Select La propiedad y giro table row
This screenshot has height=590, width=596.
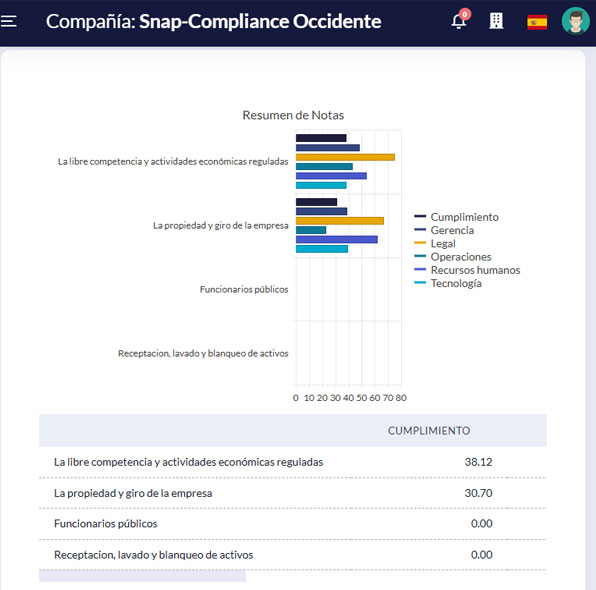click(x=293, y=493)
